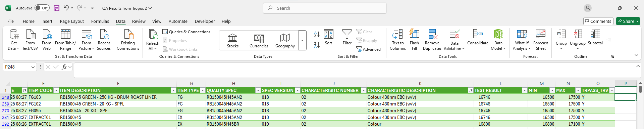Switch to the Formulas tab
This screenshot has width=644, height=129.
100,21
